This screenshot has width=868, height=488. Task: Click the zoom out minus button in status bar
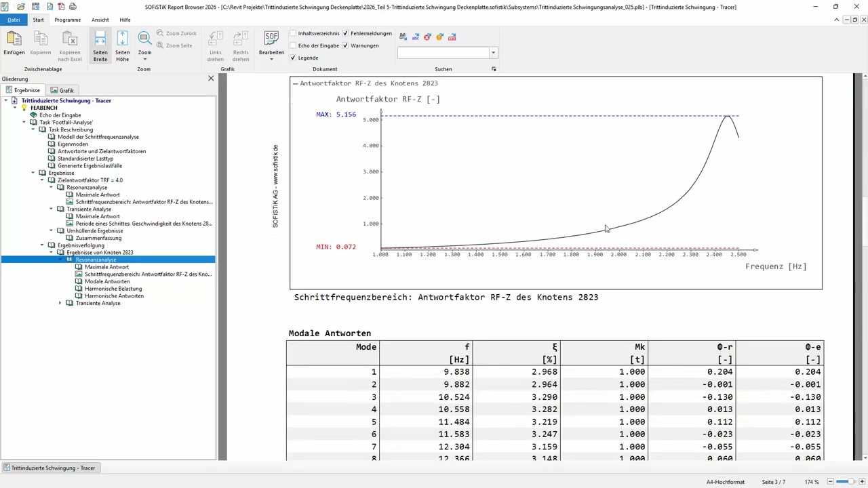pyautogui.click(x=831, y=482)
